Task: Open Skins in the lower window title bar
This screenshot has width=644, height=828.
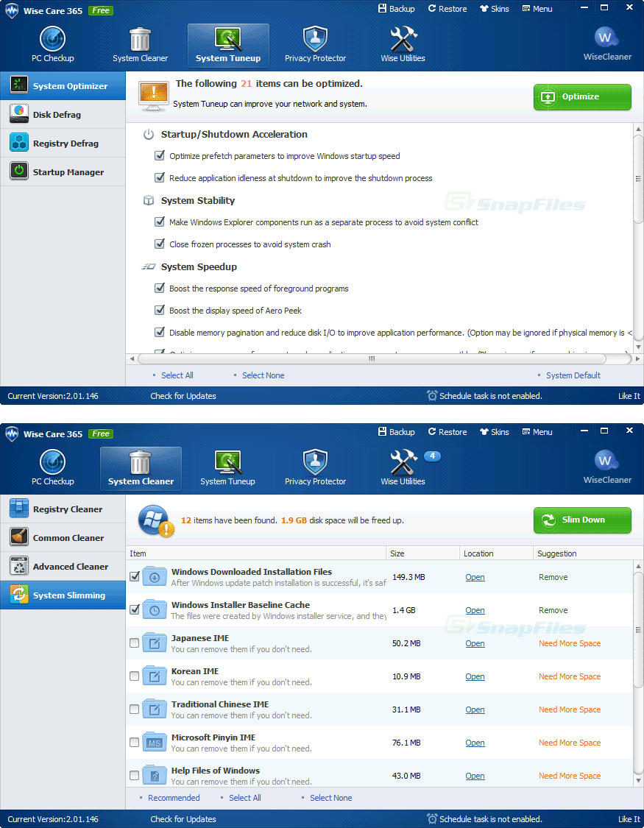Action: point(494,431)
